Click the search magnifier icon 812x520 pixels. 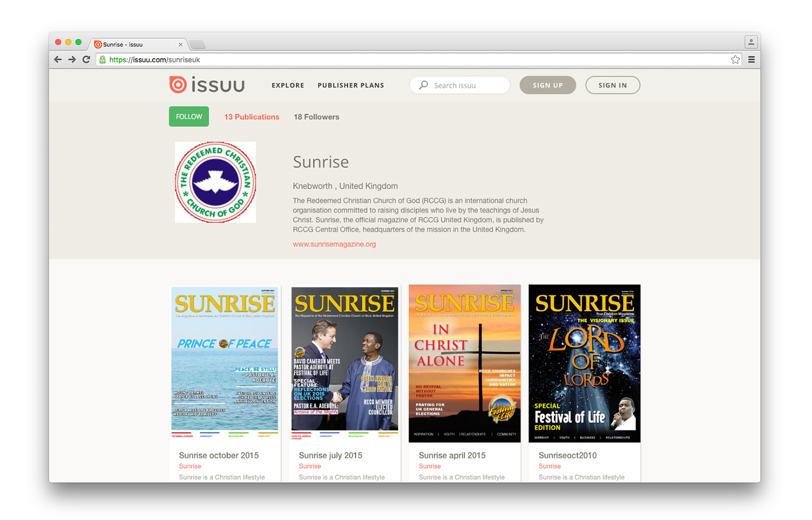coord(423,85)
